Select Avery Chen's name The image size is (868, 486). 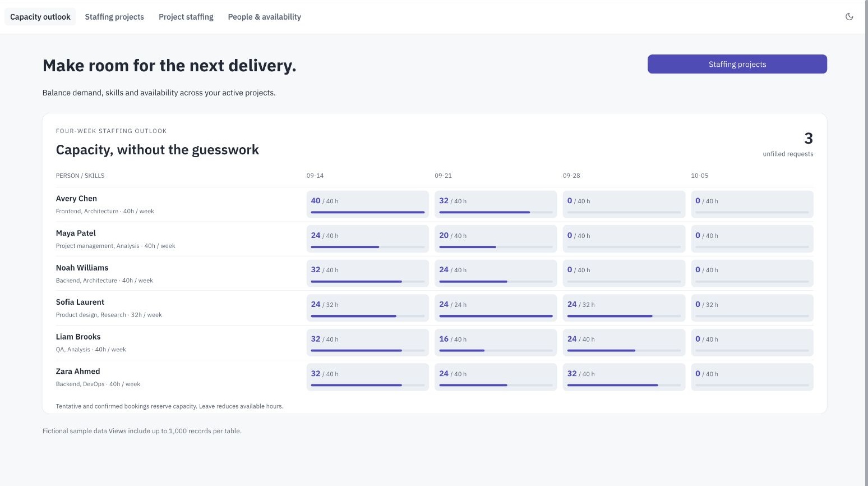pyautogui.click(x=76, y=199)
